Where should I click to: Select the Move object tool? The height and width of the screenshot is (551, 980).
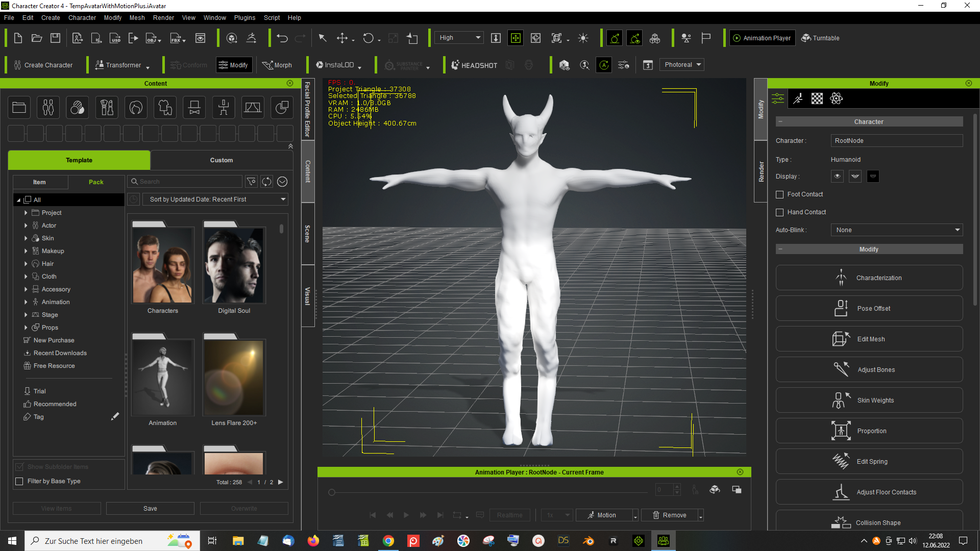coord(342,38)
